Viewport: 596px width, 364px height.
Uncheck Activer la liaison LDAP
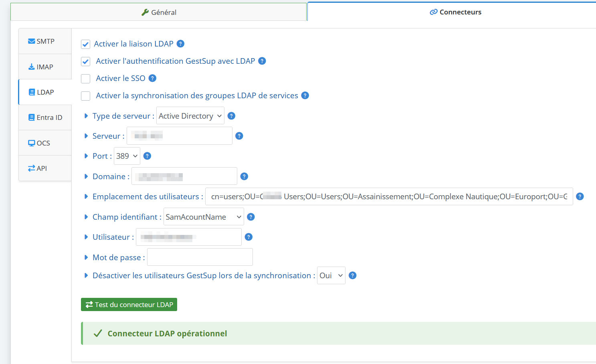tap(85, 44)
